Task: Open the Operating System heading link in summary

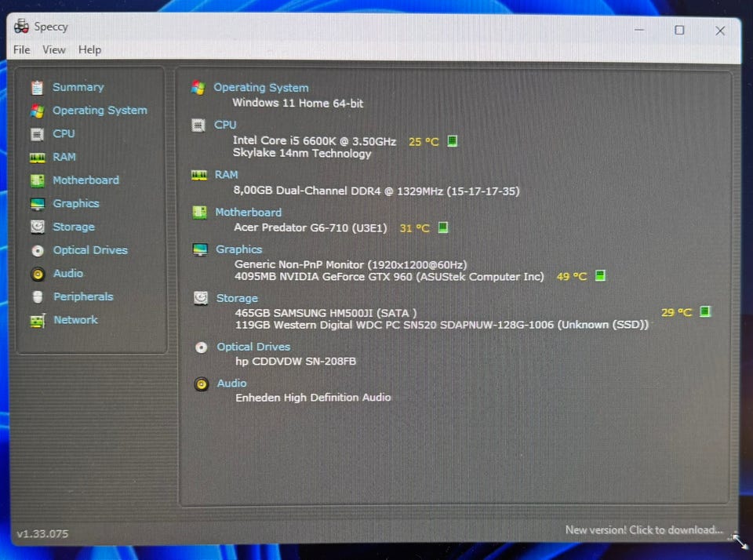Action: pos(261,88)
